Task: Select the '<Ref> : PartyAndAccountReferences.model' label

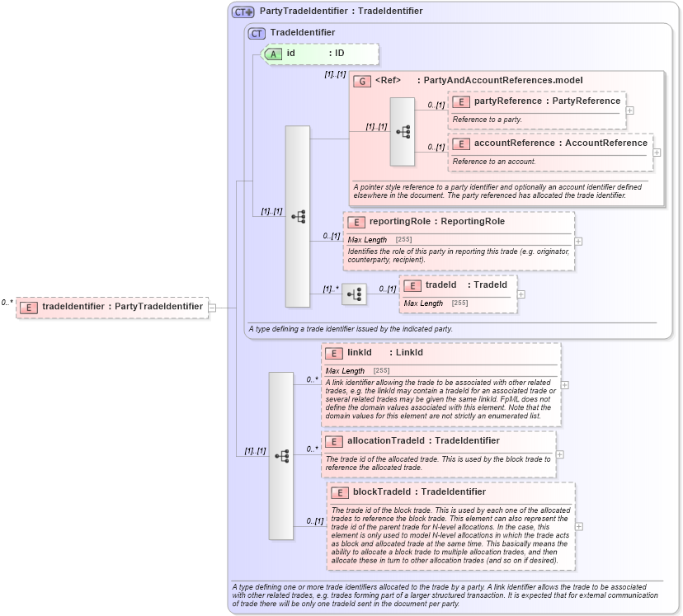Action: coord(478,80)
